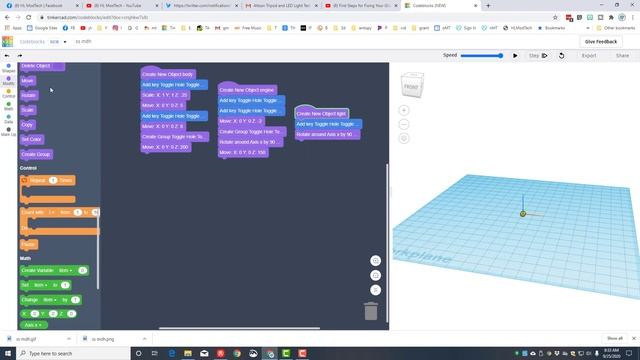Open the Control block category
The width and height of the screenshot is (640, 360).
(9, 93)
